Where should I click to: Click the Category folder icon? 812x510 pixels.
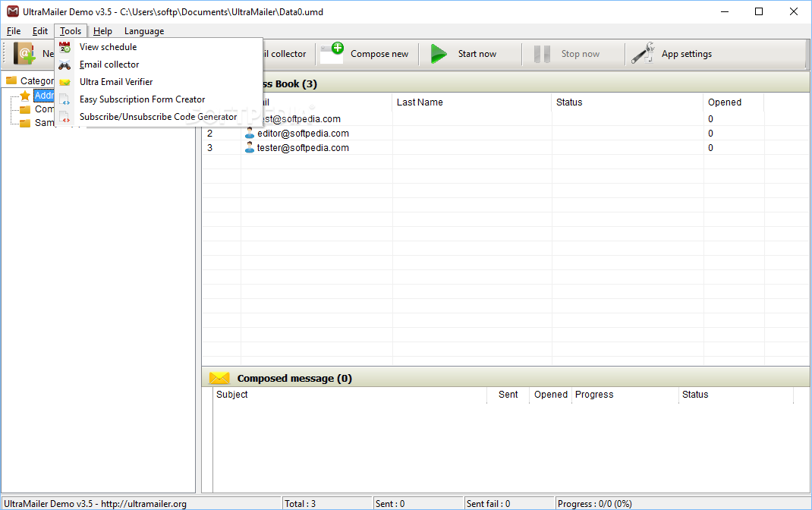tap(11, 80)
